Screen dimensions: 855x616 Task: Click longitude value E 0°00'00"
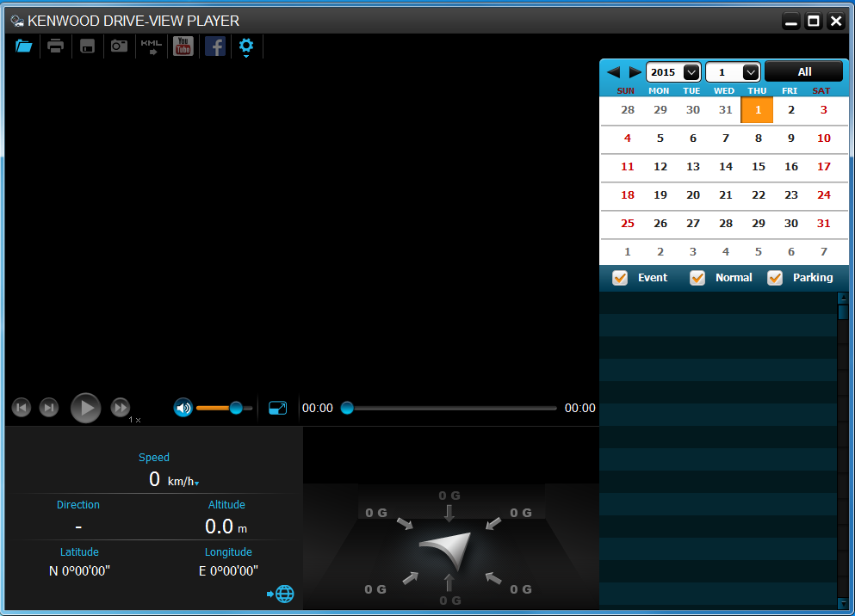tap(228, 570)
